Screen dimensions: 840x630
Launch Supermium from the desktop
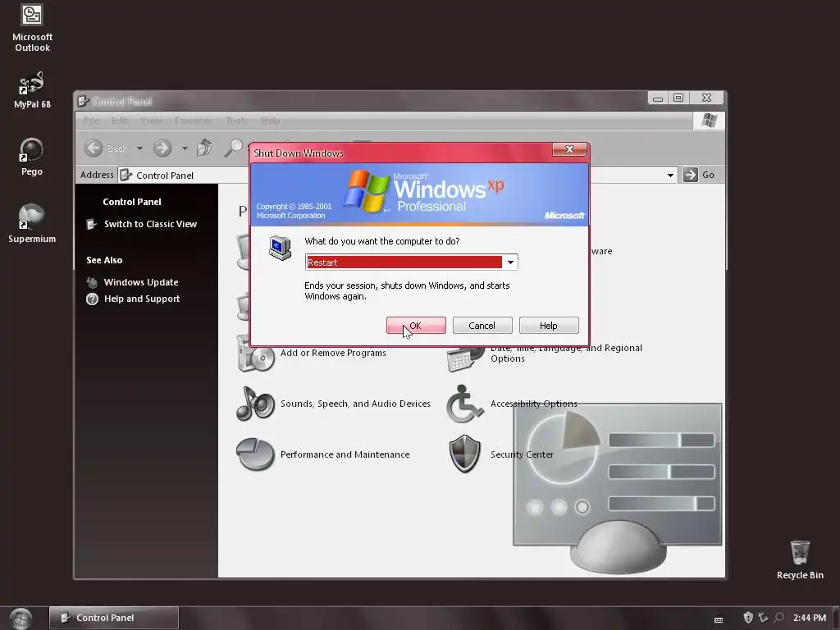(32, 224)
